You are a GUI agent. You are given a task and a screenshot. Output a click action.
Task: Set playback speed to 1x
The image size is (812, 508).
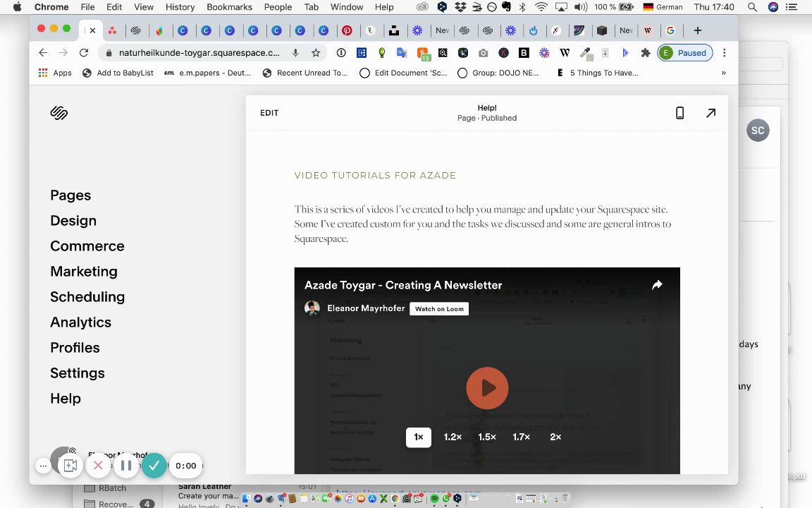419,437
